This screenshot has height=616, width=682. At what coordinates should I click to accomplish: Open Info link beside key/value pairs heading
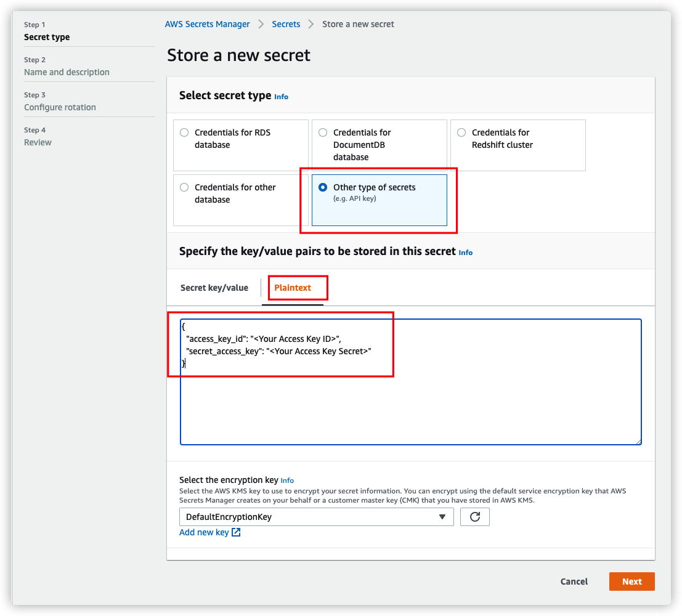(x=466, y=253)
